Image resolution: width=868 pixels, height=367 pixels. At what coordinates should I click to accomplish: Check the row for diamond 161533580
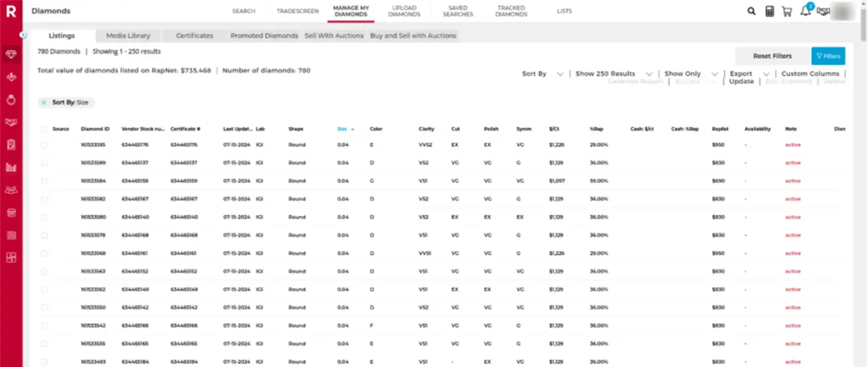tap(44, 217)
